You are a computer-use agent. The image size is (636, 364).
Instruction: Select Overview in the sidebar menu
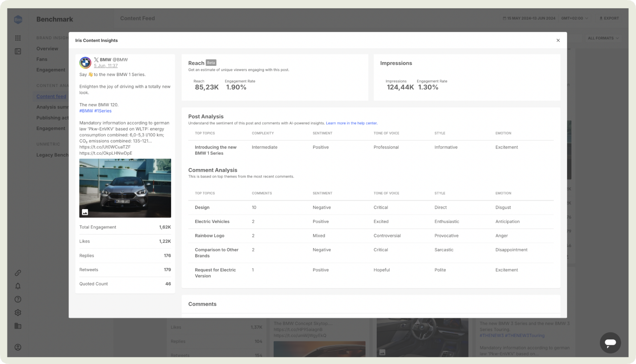coord(47,49)
